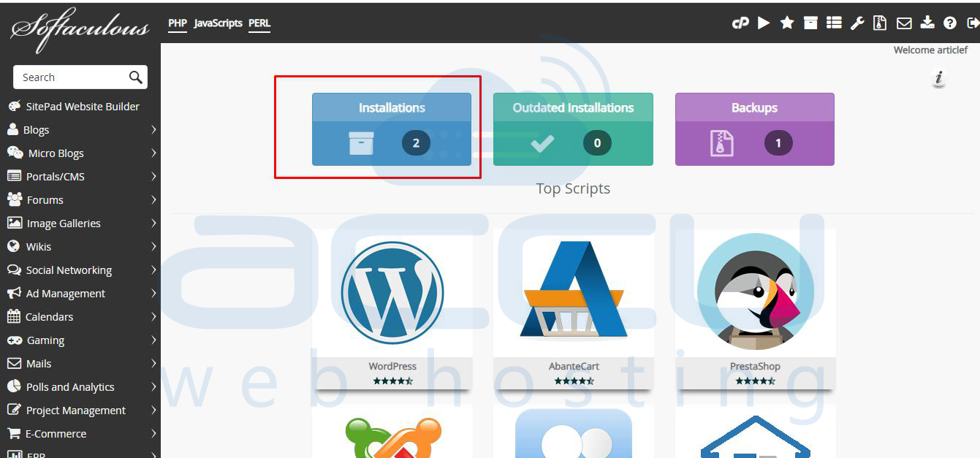Open backups via the zip file icon

coord(880,23)
